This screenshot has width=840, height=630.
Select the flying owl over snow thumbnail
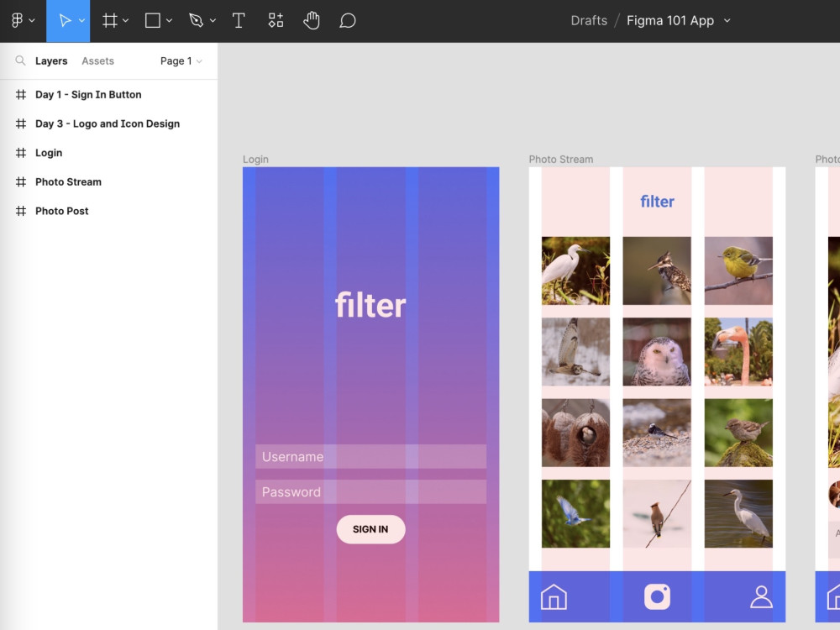[575, 351]
